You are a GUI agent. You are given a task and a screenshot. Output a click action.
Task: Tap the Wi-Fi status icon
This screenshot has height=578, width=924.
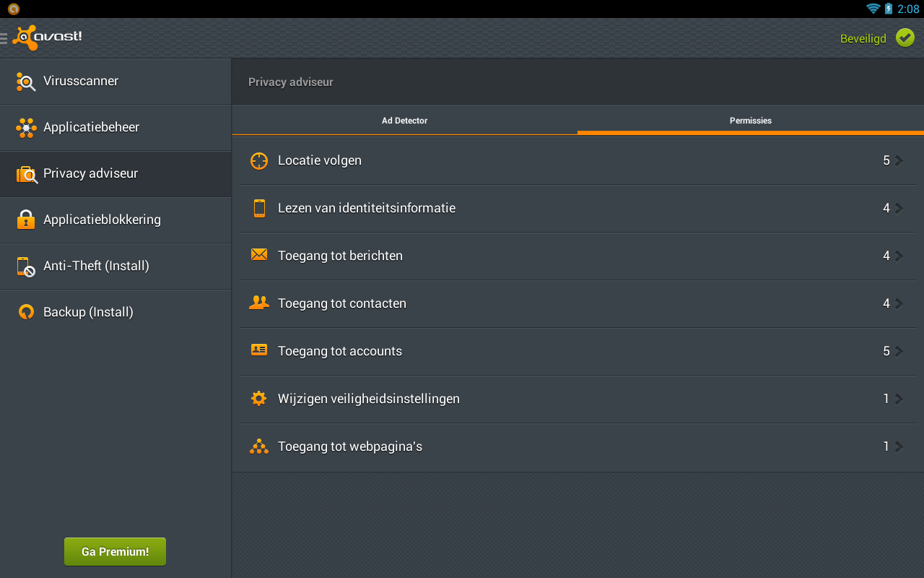coord(873,9)
